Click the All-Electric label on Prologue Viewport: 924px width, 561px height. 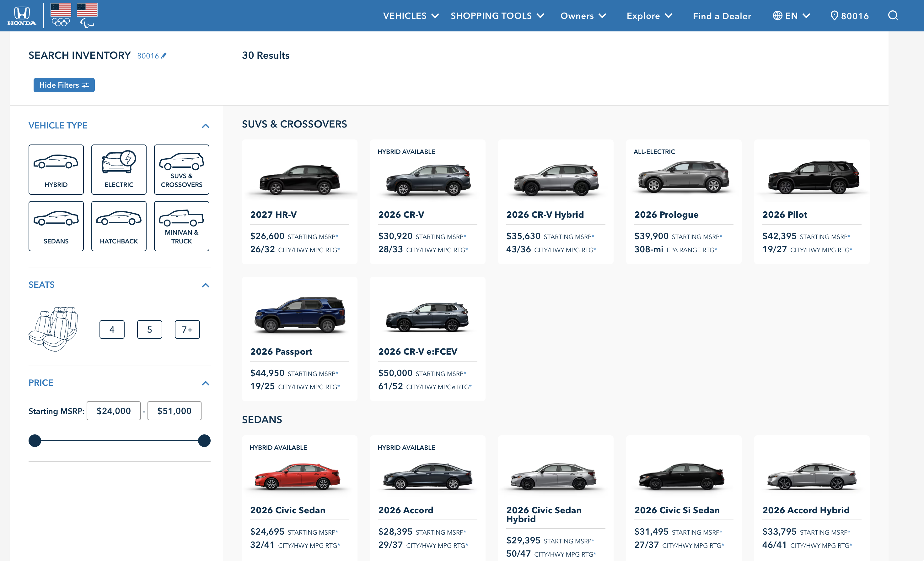654,152
